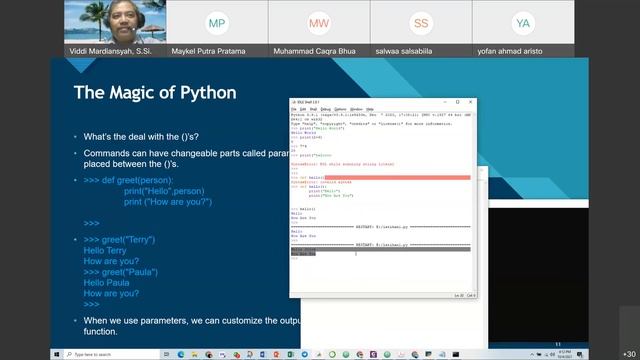Open the Window menu in IDLE Shell
The width and height of the screenshot is (640, 360).
click(356, 109)
